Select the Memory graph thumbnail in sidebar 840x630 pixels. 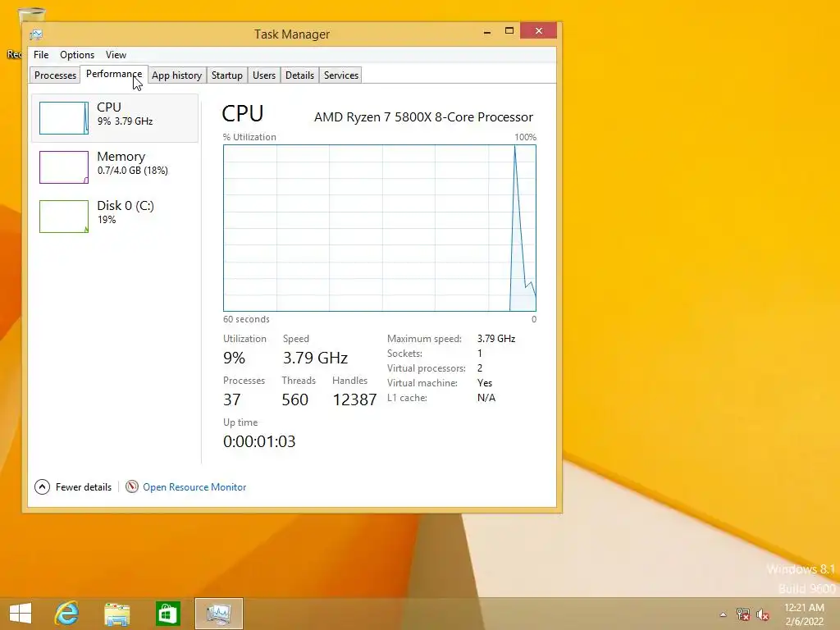pos(64,167)
